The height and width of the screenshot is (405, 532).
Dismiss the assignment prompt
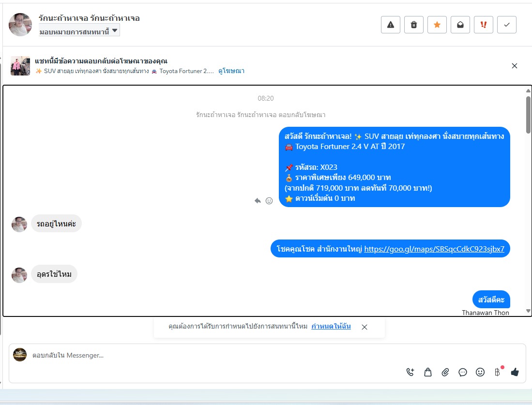(365, 327)
